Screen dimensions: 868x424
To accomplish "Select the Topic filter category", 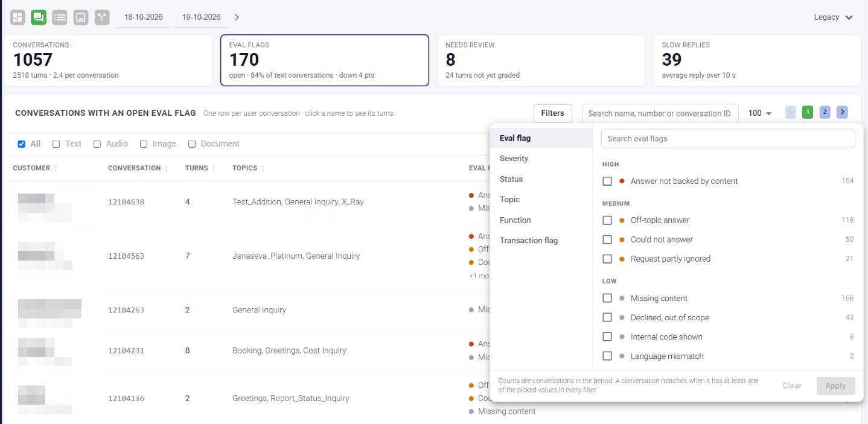I will 541,200.
